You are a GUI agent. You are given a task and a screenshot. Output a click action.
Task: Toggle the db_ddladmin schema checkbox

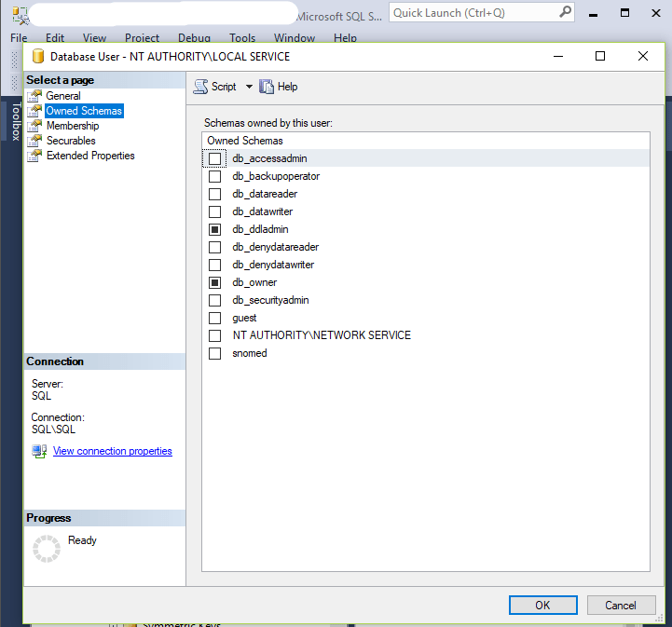(x=214, y=229)
